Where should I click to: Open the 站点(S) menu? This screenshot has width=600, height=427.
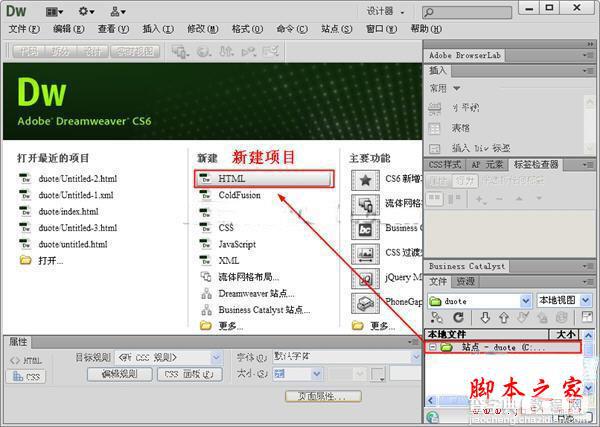click(x=337, y=29)
